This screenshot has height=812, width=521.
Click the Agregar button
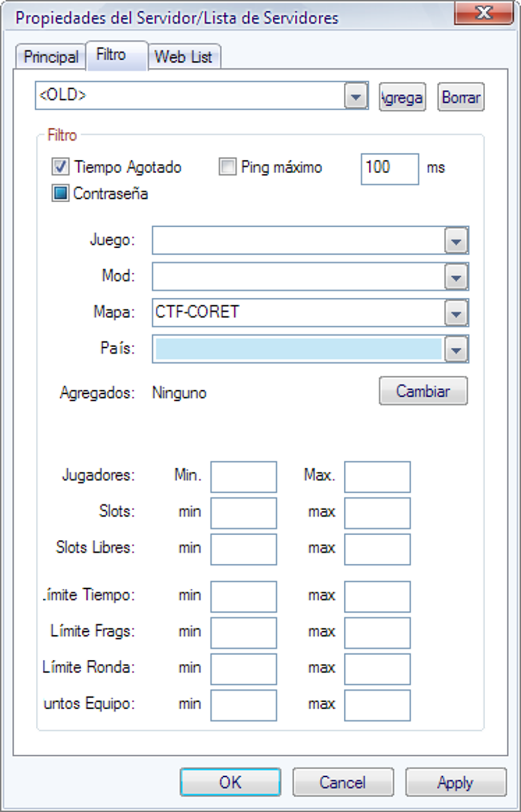[x=402, y=97]
